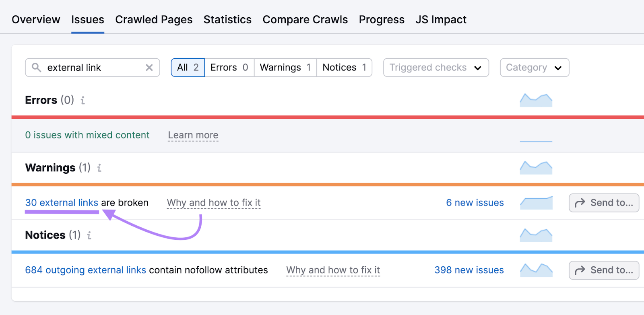Open the JS Impact tab

[x=441, y=19]
